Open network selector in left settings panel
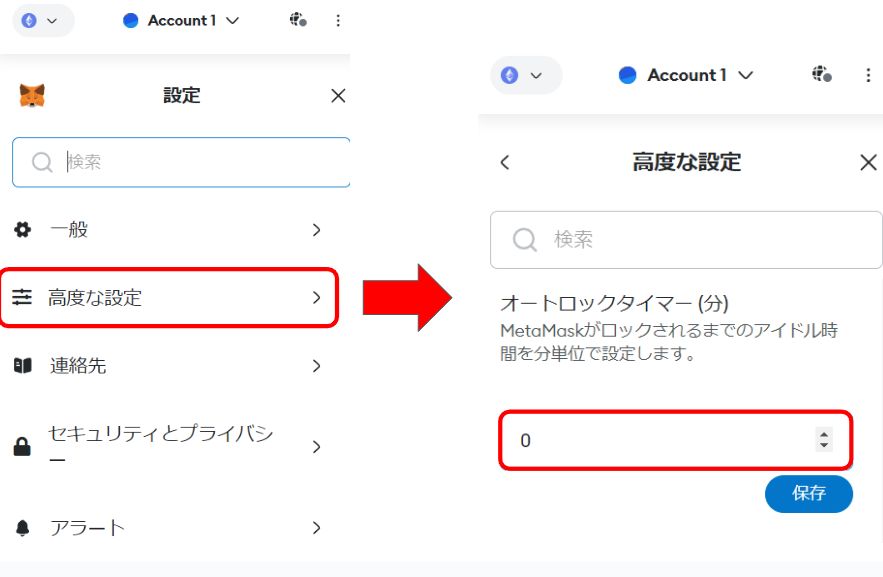Screen dimensions: 883x577 (x=43, y=21)
